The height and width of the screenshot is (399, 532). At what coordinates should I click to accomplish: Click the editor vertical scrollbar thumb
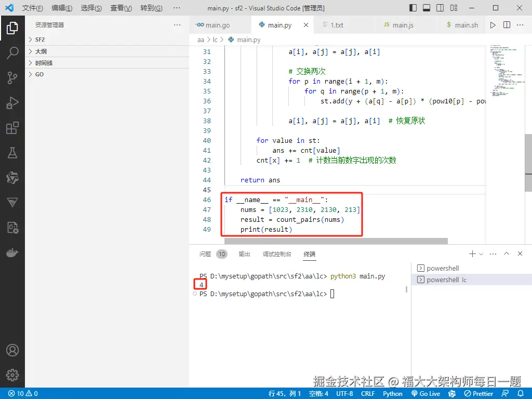tap(528, 163)
